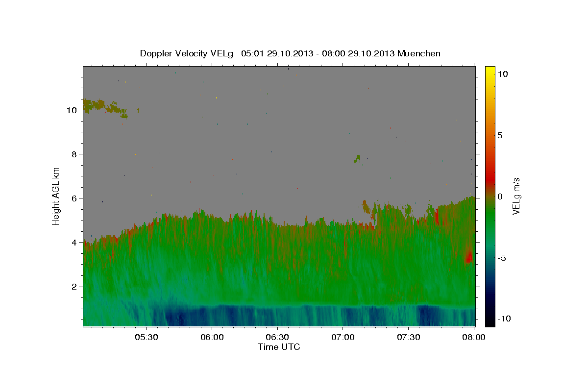Select the 06:30 time tick label
588x392 pixels.
(x=277, y=338)
